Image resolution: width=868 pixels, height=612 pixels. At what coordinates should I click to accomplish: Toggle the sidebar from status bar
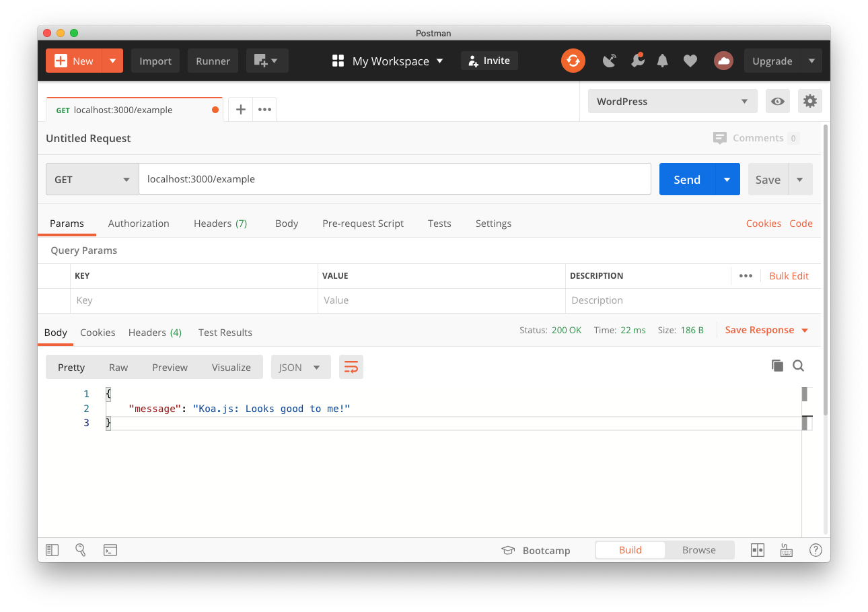click(52, 550)
